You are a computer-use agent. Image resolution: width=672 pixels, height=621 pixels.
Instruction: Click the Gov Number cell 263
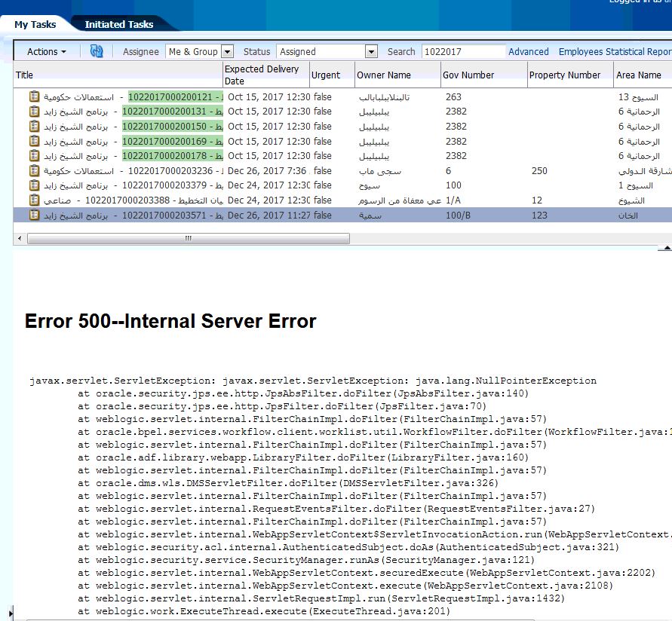click(x=453, y=96)
